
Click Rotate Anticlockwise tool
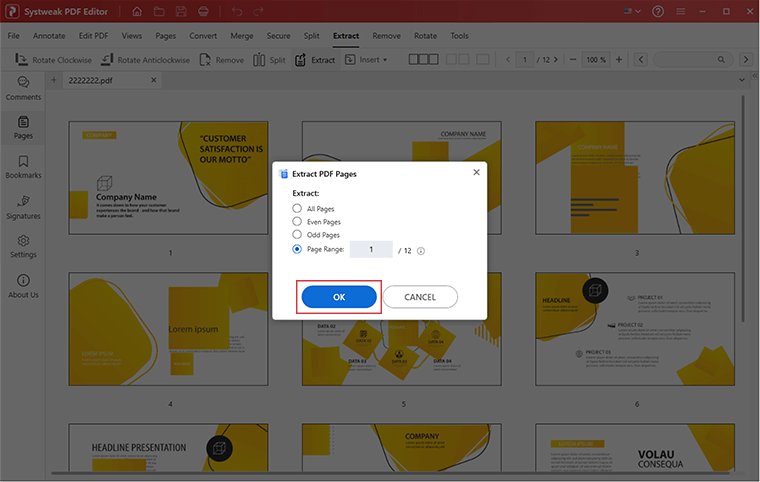[145, 60]
